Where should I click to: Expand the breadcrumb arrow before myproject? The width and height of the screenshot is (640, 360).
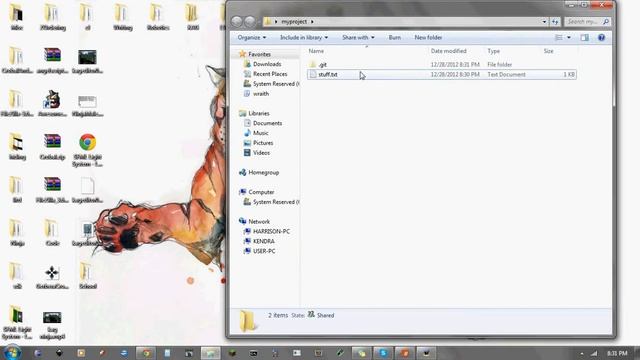point(276,22)
